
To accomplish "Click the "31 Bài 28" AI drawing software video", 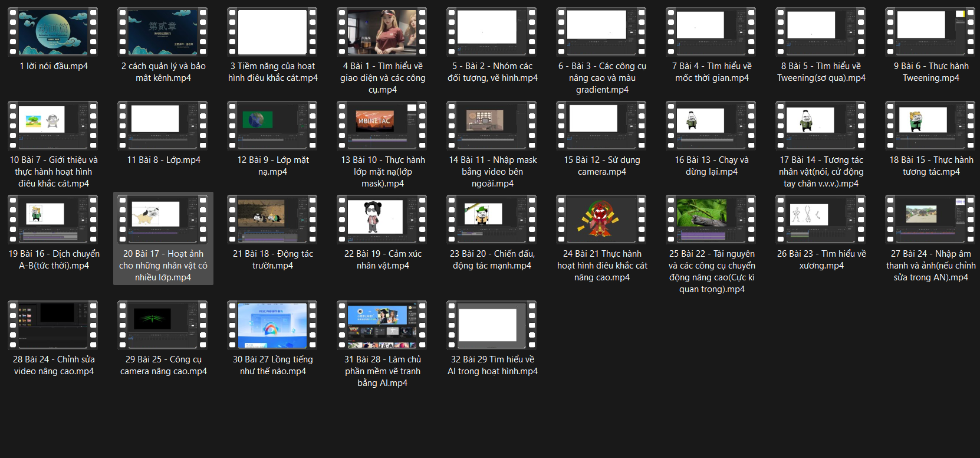I will tap(382, 326).
